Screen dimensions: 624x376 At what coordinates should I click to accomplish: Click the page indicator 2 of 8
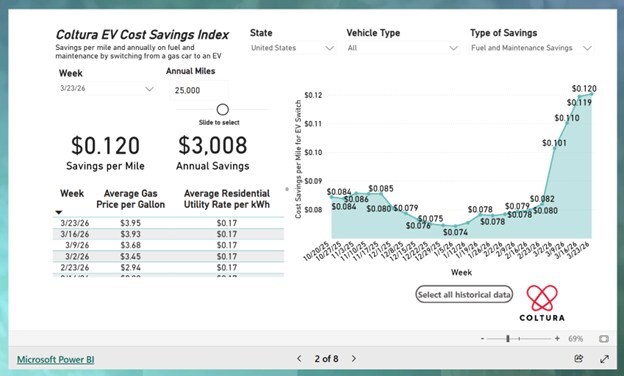tap(326, 359)
